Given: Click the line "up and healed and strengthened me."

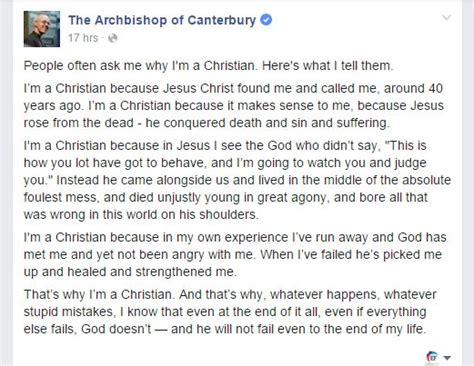Looking at the screenshot, I should click(130, 272).
